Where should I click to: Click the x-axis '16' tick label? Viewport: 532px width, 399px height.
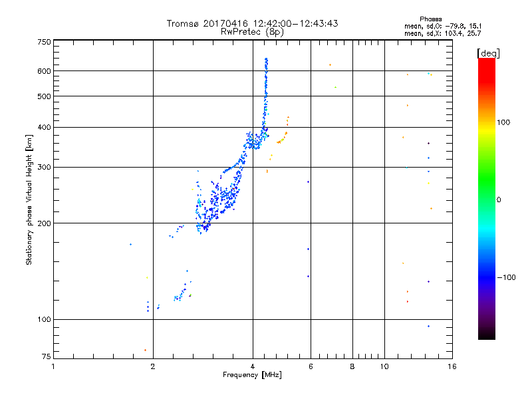click(452, 366)
